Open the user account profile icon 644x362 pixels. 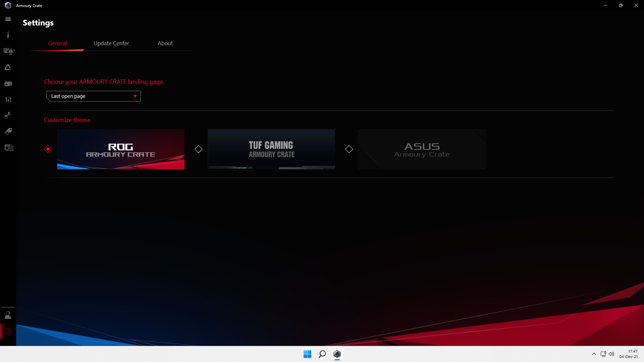[x=8, y=315]
